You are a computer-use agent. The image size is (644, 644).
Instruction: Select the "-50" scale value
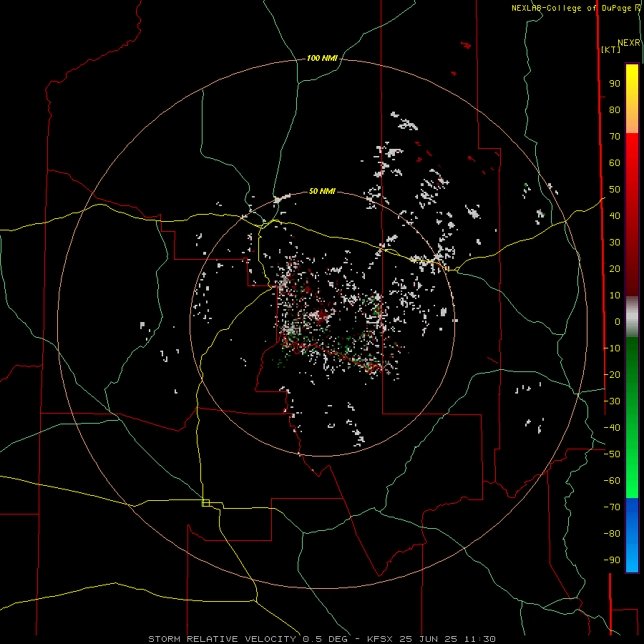612,454
